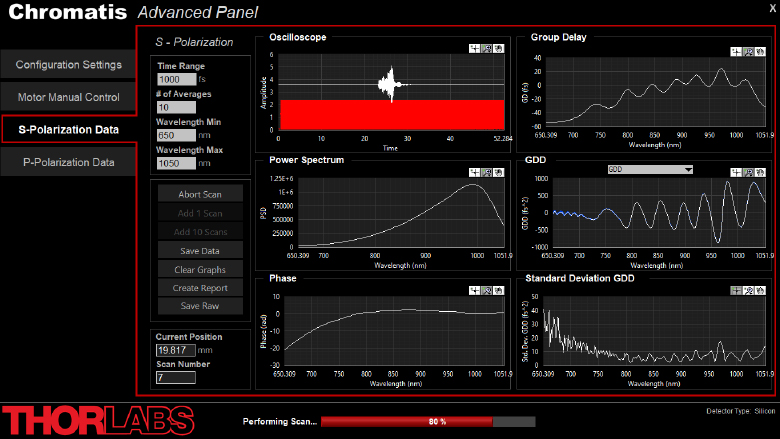Screen dimensions: 780x439
Task: Go to the Motor Manual Control tab
Action: pos(68,97)
